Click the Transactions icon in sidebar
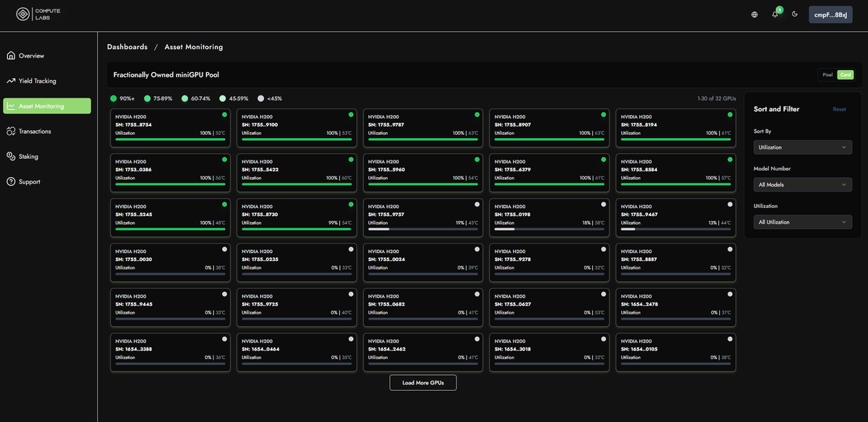868x422 pixels. tap(11, 132)
